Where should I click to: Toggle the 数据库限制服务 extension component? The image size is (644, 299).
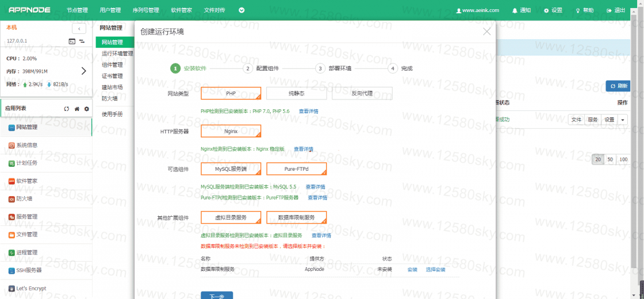(297, 218)
